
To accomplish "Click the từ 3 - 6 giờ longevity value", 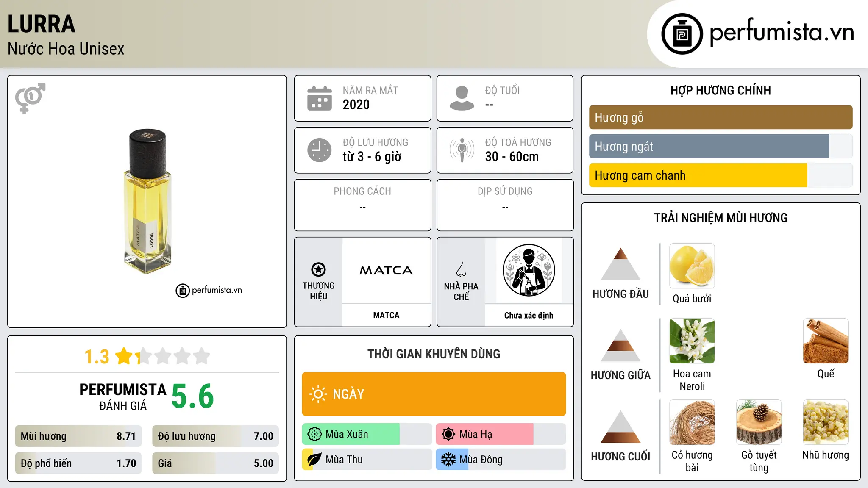I will (372, 157).
